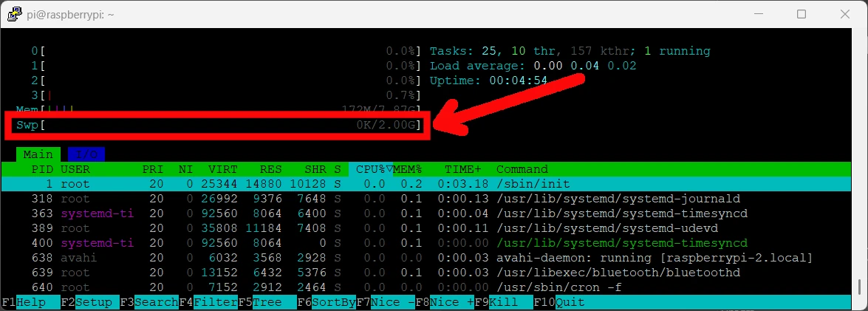
Task: Select white systemd-timesyncd process PID 363
Action: tap(426, 213)
